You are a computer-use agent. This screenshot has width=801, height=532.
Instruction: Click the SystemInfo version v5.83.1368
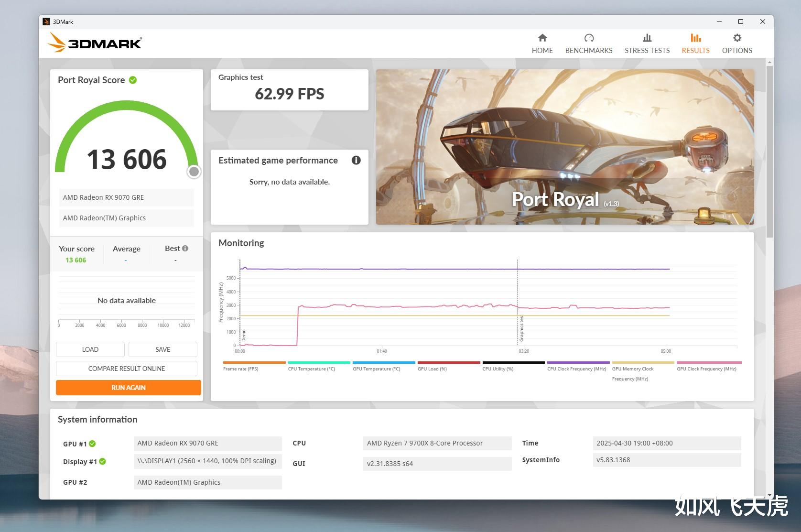(667, 460)
